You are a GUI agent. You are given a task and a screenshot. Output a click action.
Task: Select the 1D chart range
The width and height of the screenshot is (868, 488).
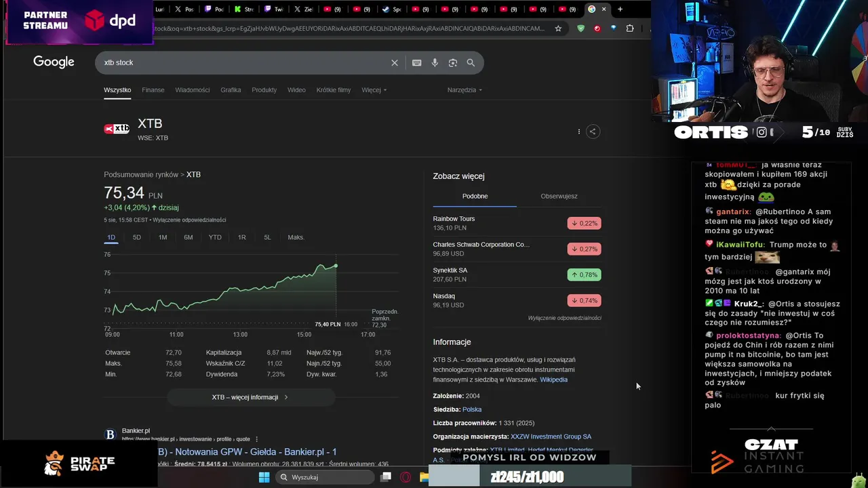pos(111,237)
